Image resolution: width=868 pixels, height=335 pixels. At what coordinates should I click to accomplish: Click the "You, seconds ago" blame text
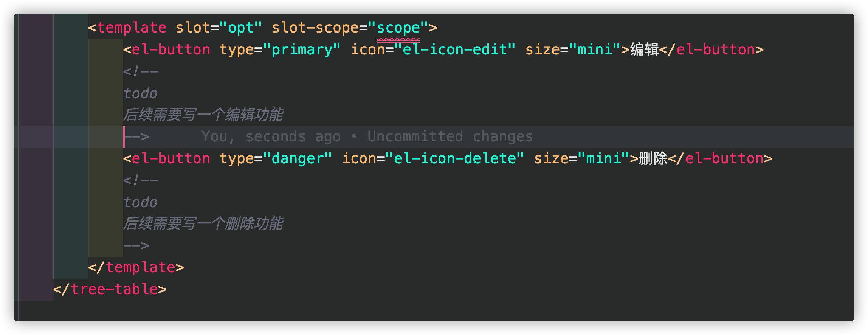click(x=271, y=136)
